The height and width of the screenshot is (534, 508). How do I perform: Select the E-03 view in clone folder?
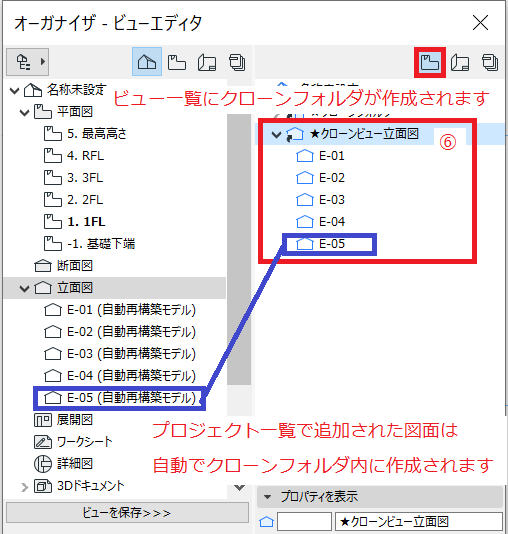click(x=321, y=200)
